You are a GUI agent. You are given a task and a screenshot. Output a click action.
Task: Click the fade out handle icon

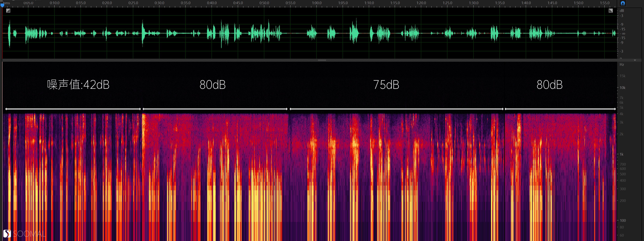[x=611, y=10]
